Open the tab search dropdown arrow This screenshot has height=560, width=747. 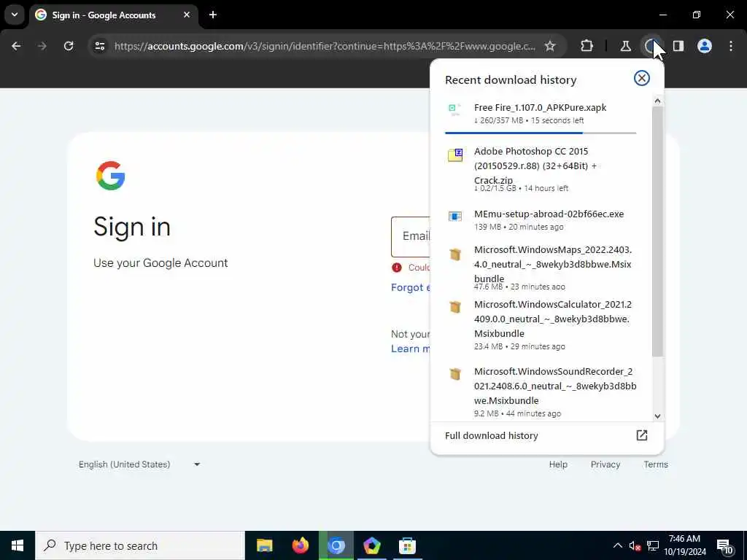click(15, 15)
